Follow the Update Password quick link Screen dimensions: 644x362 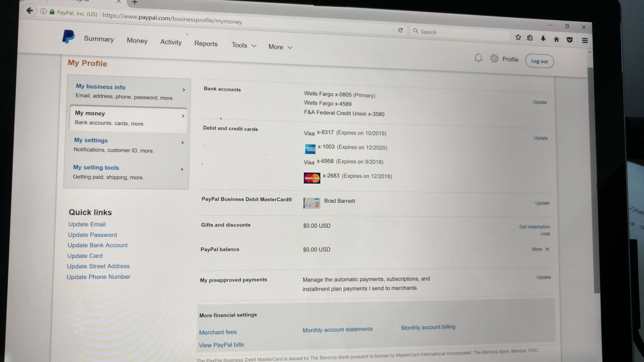92,235
